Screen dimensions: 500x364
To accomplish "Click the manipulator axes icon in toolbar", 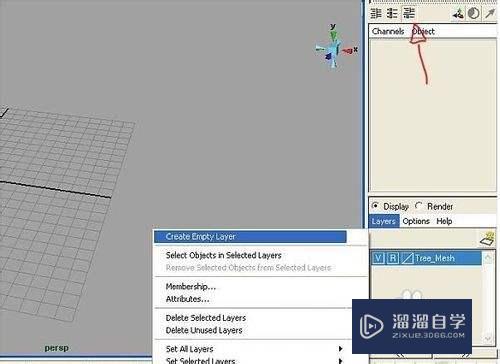I will (x=458, y=14).
